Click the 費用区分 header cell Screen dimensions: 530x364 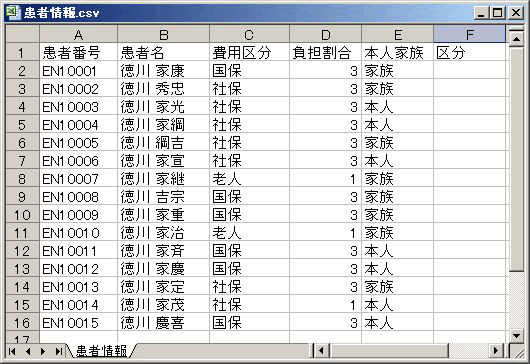pos(249,53)
